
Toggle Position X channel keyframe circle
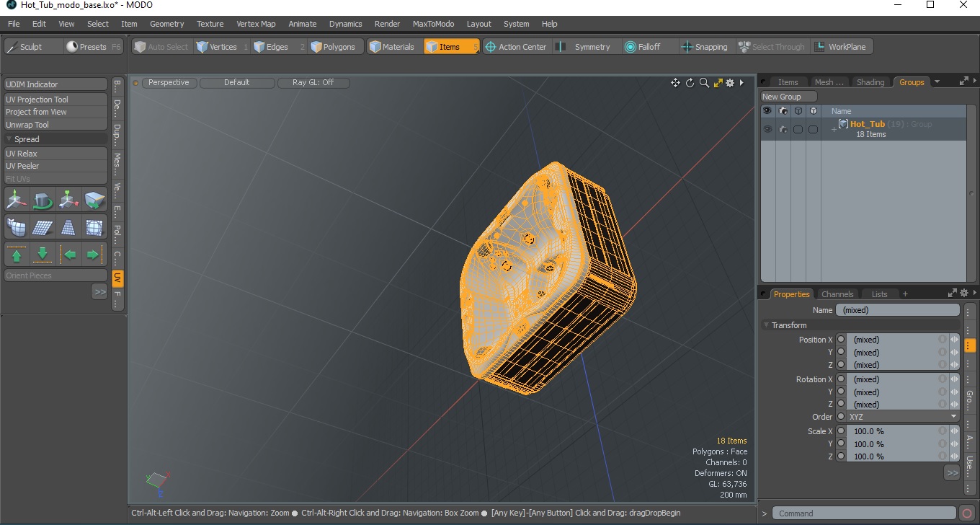[841, 340]
